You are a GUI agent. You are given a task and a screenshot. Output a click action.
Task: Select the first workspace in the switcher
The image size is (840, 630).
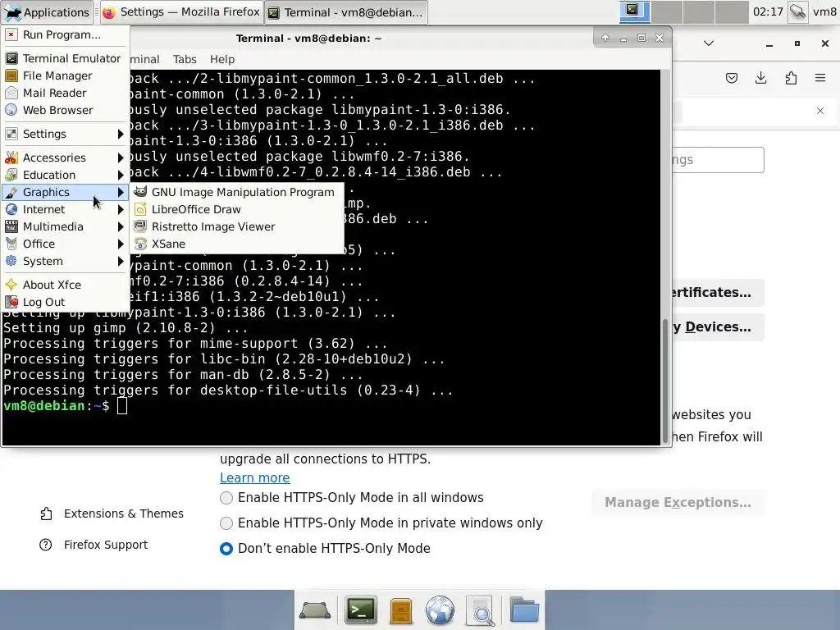click(635, 11)
